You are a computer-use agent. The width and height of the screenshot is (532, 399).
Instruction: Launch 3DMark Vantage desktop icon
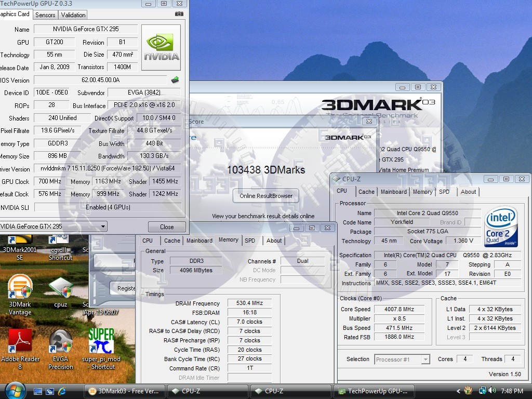(20, 295)
